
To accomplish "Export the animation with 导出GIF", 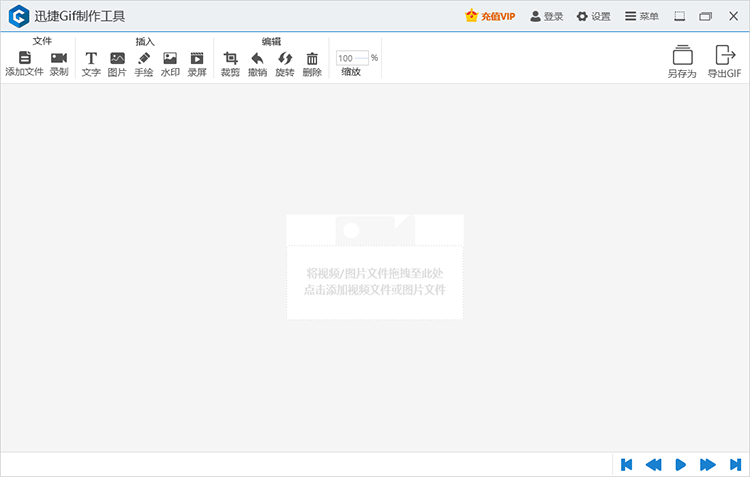I will (x=724, y=61).
